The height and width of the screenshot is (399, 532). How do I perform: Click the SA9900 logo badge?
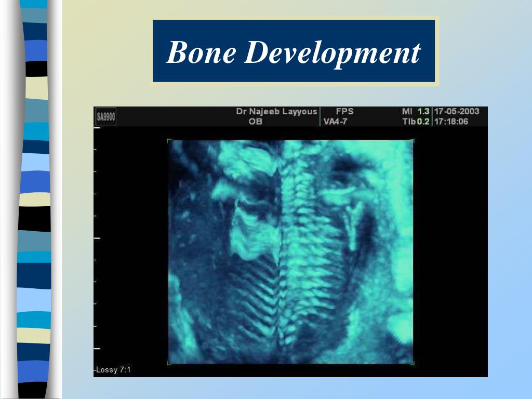tap(106, 117)
